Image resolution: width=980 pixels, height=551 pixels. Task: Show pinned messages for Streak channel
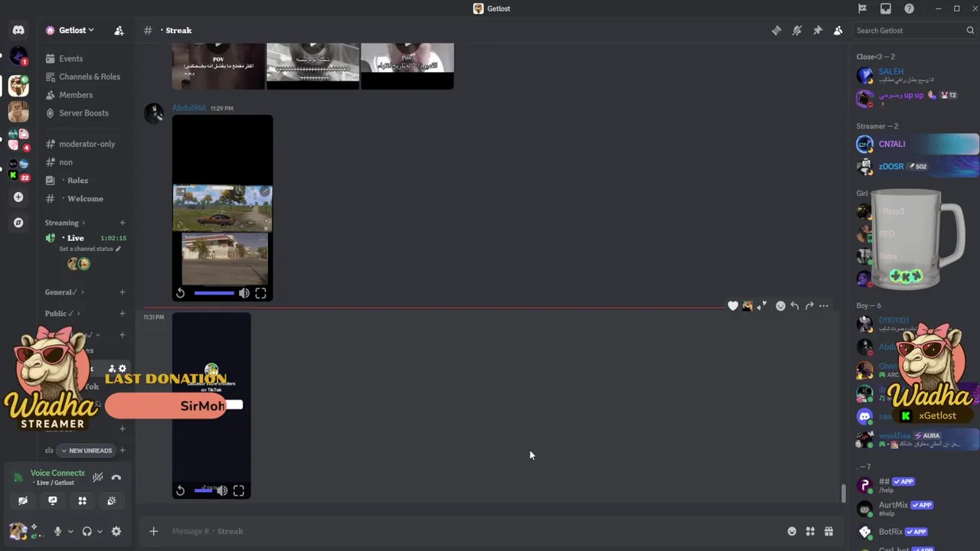coord(818,31)
